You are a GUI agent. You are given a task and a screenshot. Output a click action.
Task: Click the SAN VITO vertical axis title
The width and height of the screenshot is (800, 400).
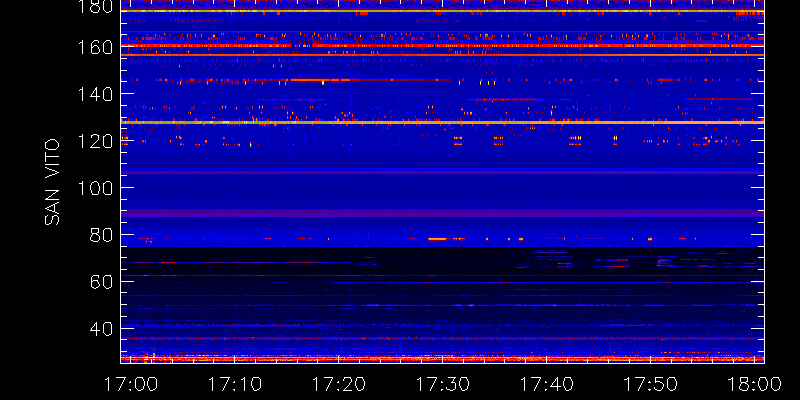[x=52, y=182]
